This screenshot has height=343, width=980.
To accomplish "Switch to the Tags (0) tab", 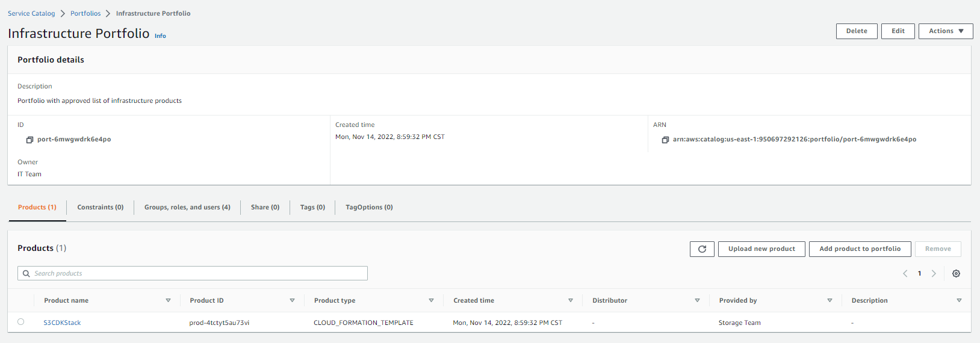I will pyautogui.click(x=312, y=208).
